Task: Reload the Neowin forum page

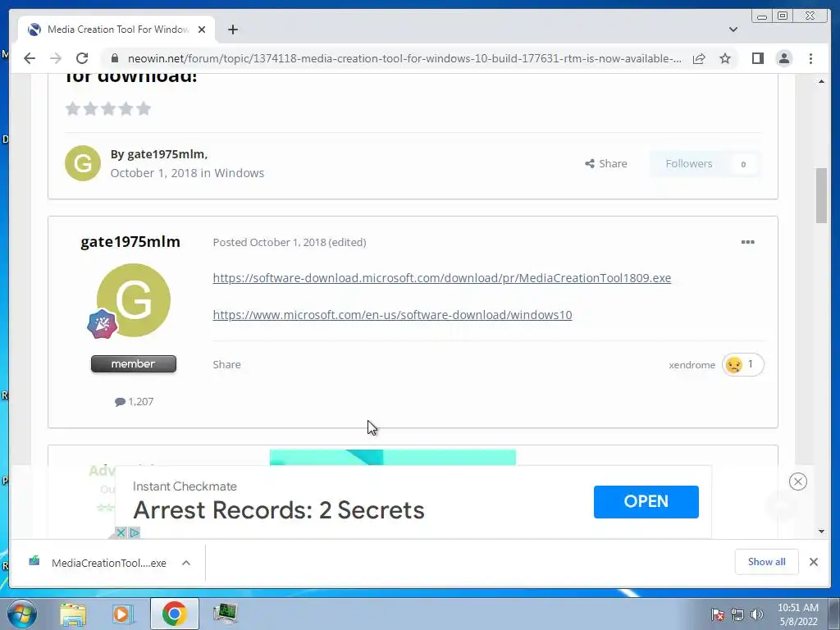Action: (82, 58)
